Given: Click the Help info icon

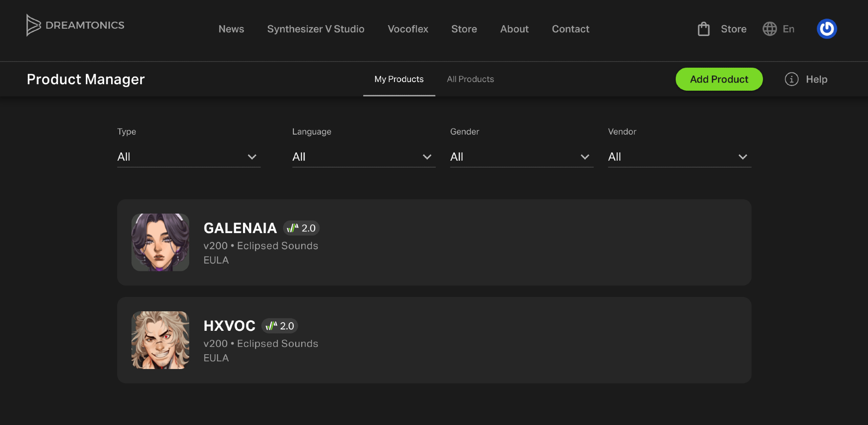Looking at the screenshot, I should (791, 79).
